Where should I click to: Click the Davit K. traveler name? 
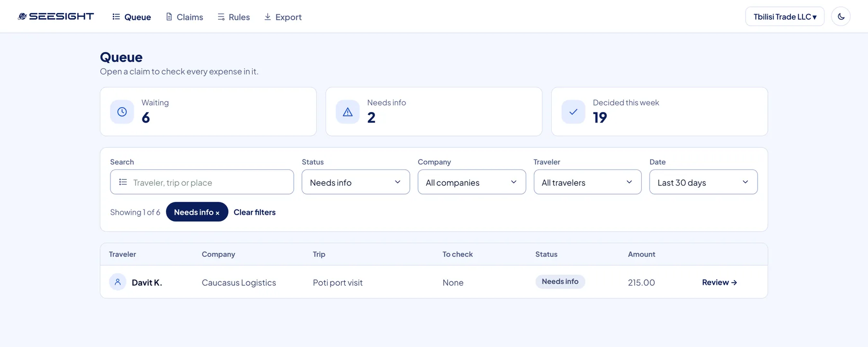[147, 283]
